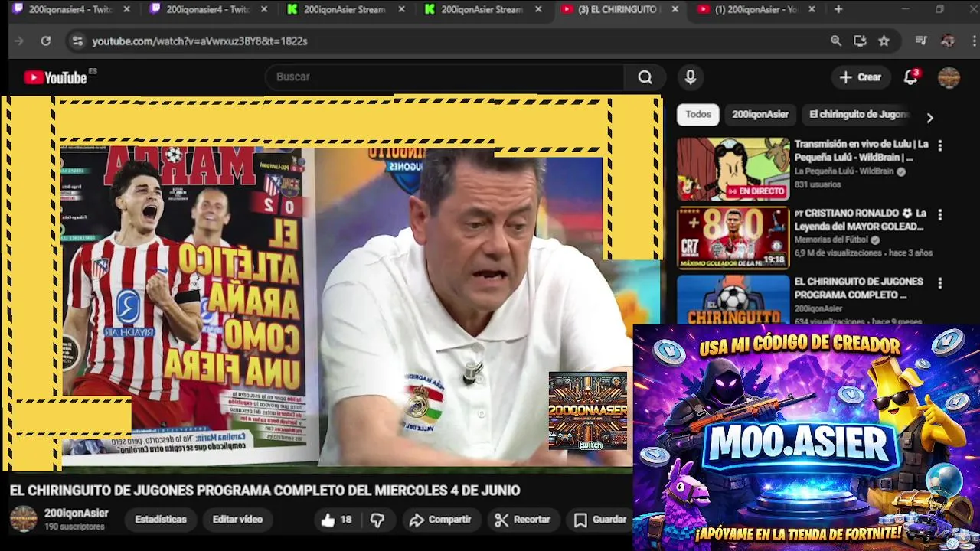
Task: Close the second 200iqonasier4 Twitch tab
Action: 264,9
